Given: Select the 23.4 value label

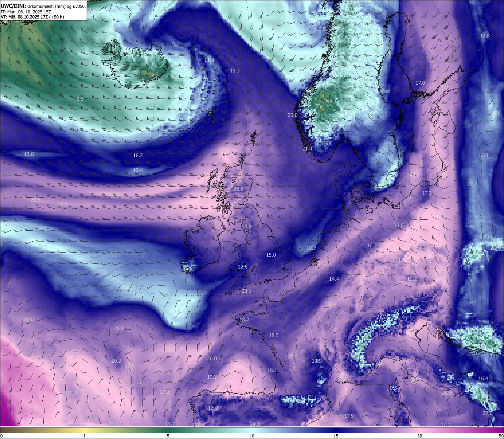Looking at the screenshot, I should [138, 383].
